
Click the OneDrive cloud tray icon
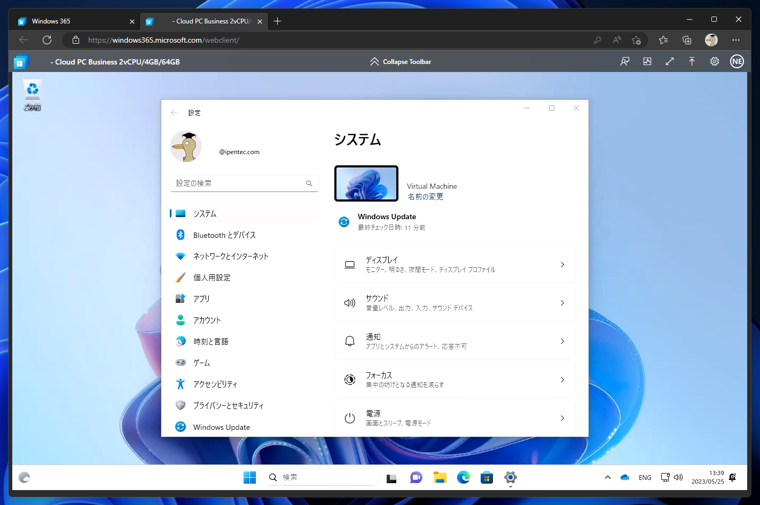coord(625,477)
